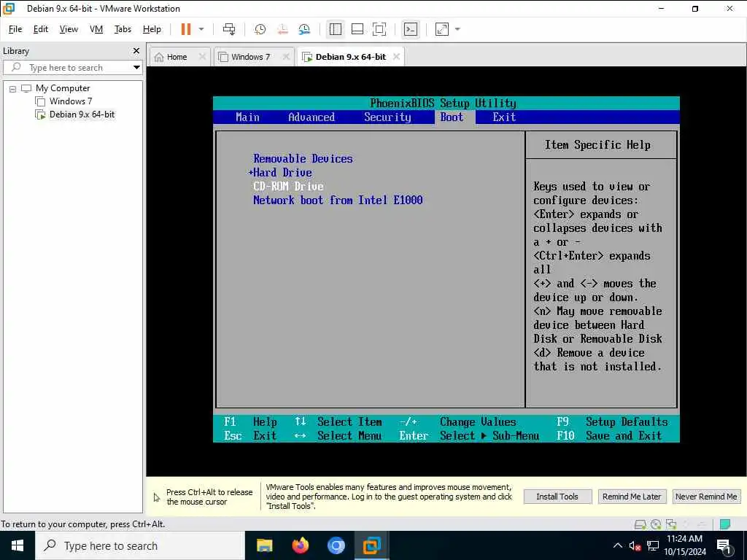Open the snapshot manager with the wrench clock icon
This screenshot has width=747, height=560.
pos(304,29)
